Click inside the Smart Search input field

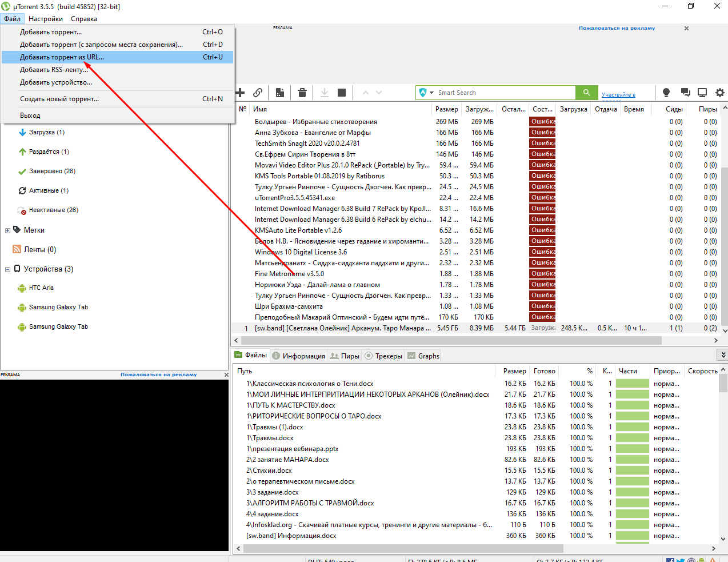click(x=505, y=93)
